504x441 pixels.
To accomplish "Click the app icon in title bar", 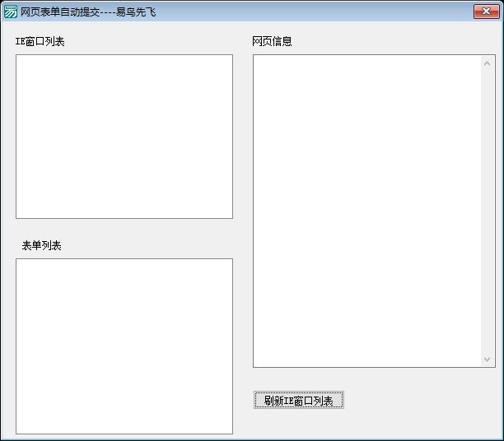I will 11,12.
